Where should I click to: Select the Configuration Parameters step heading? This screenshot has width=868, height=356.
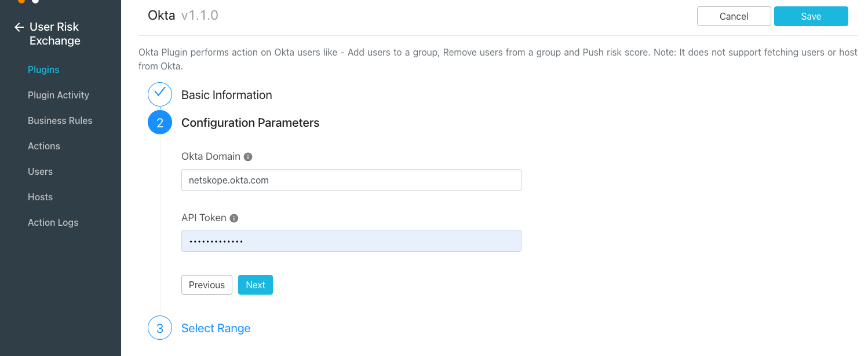tap(250, 123)
